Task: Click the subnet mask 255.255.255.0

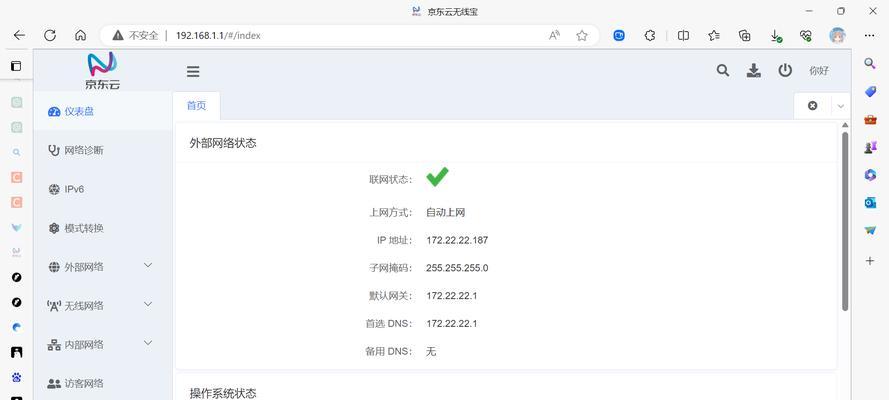Action: tap(457, 268)
